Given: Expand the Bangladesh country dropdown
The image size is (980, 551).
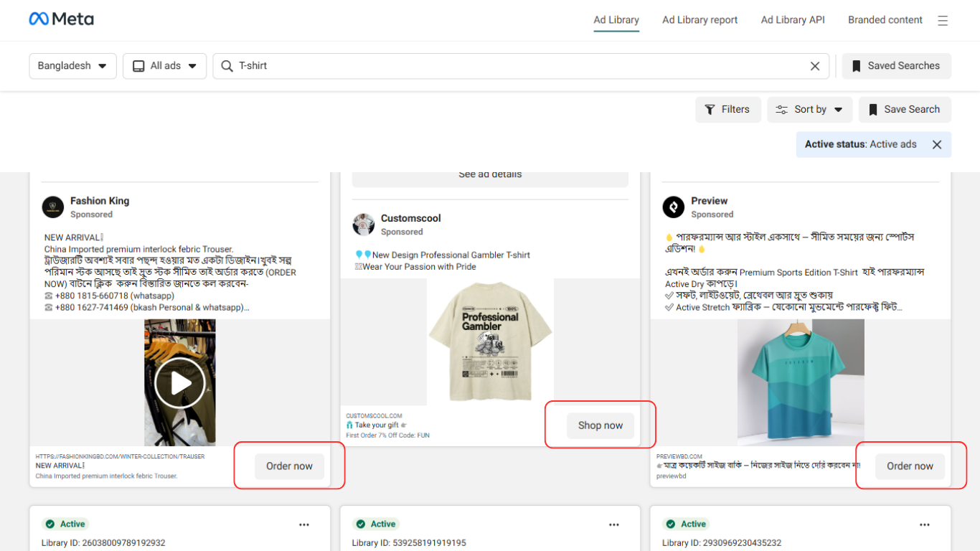Looking at the screenshot, I should pos(72,66).
